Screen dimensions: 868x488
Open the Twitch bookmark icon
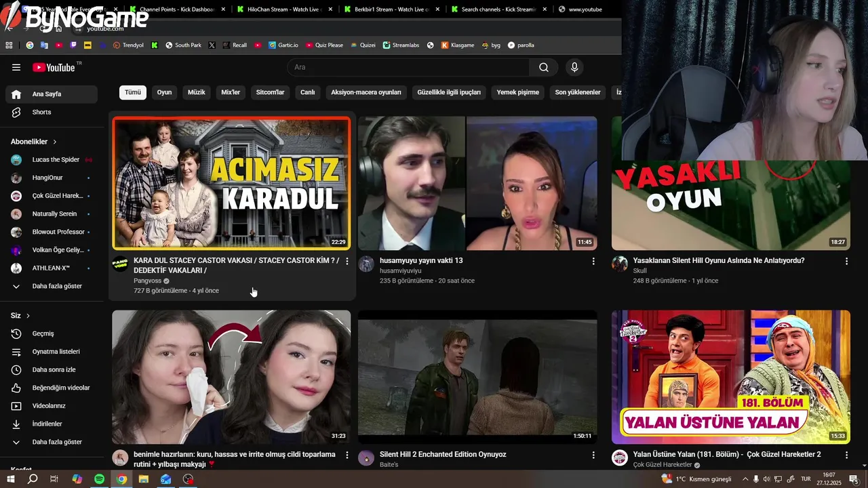tap(73, 45)
